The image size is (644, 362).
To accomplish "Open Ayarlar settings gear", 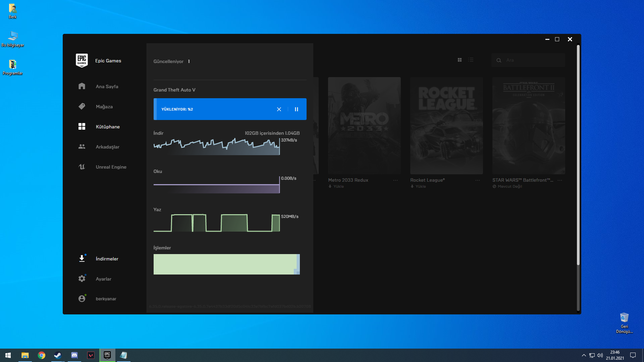I will (82, 279).
